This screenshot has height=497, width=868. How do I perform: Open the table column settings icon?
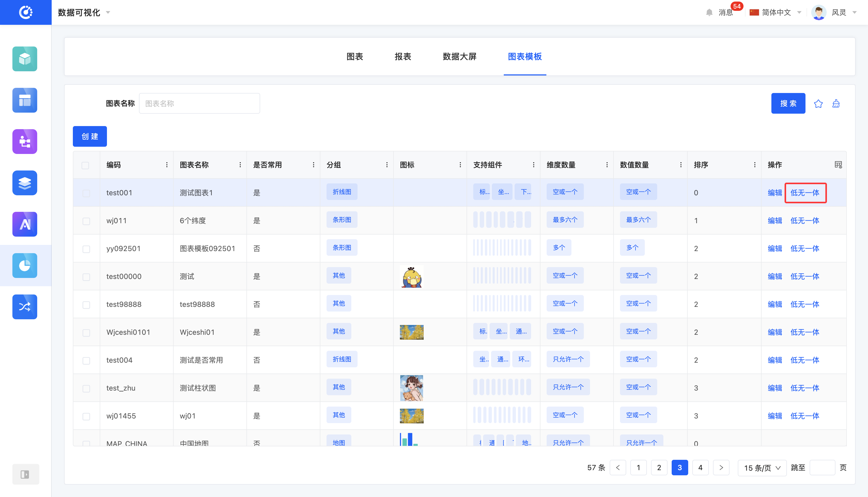pyautogui.click(x=838, y=165)
